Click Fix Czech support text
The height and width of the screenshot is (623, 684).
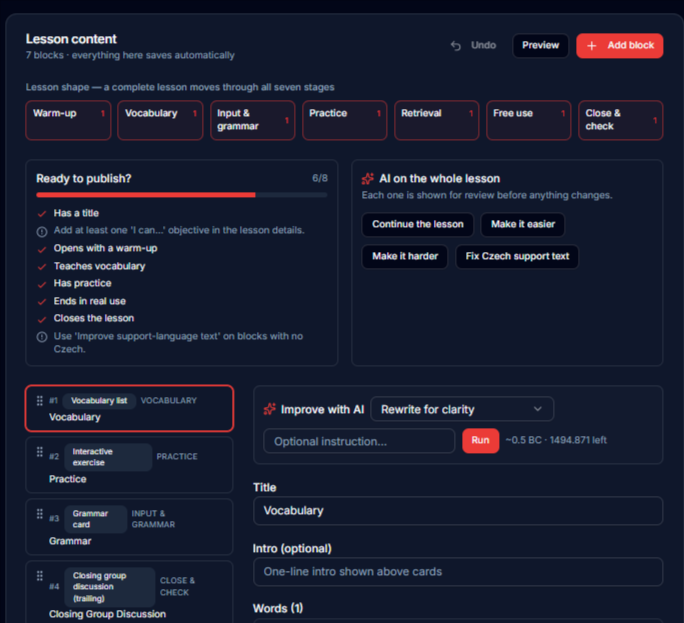pyautogui.click(x=517, y=257)
